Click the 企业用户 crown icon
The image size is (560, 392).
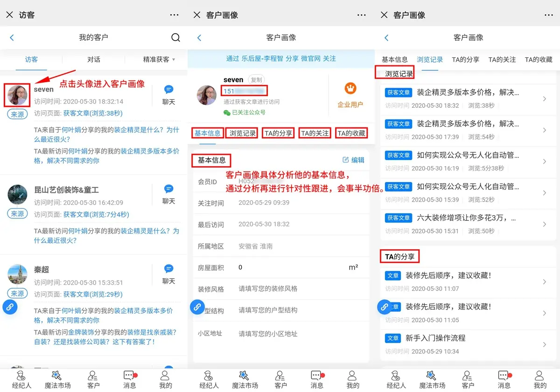point(350,88)
